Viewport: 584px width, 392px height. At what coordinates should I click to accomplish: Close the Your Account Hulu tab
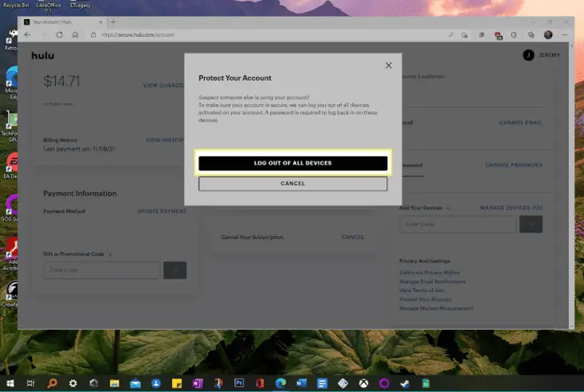click(x=101, y=22)
